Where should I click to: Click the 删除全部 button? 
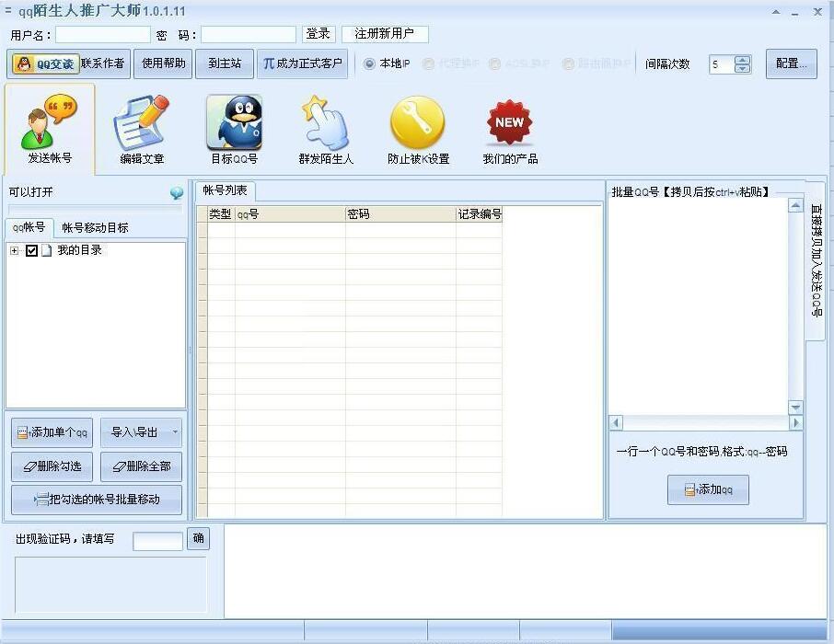point(141,466)
